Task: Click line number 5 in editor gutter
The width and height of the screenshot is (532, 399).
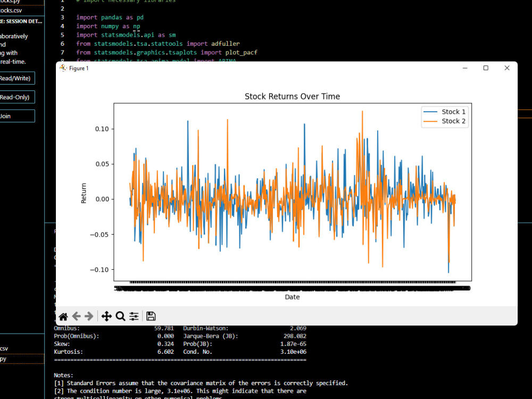Action: (62, 35)
